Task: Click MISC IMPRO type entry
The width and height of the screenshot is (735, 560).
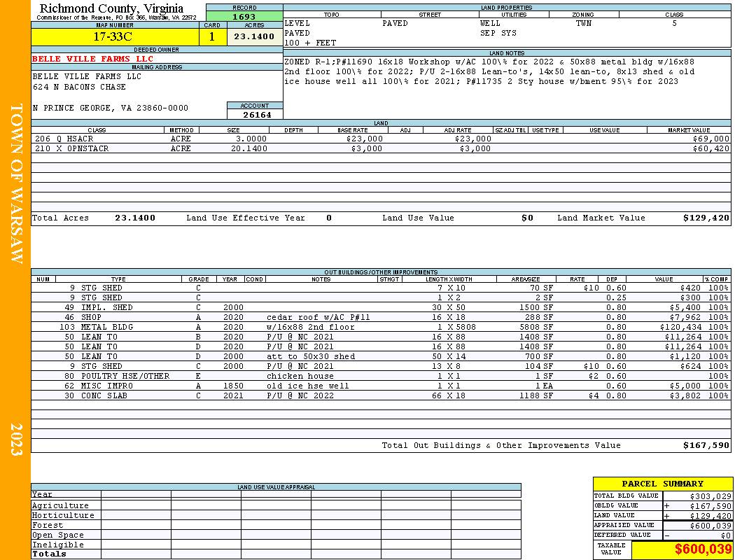Action: click(x=107, y=386)
